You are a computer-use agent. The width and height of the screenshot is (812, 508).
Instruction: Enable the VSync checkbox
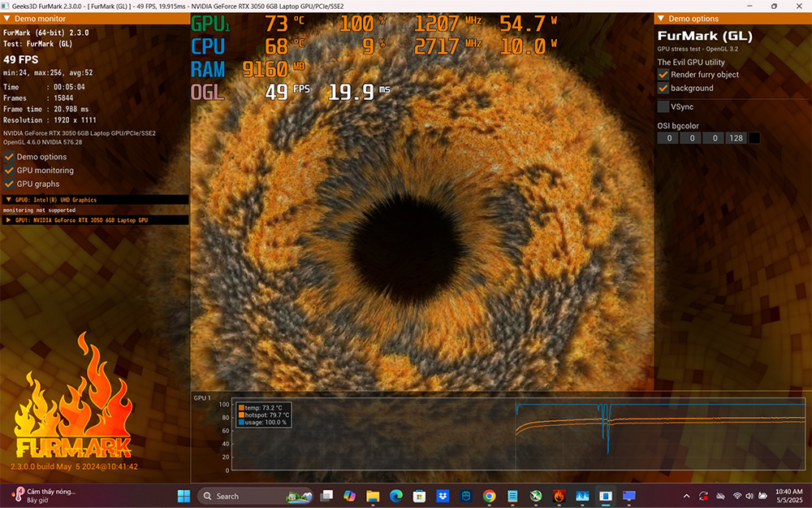click(663, 106)
